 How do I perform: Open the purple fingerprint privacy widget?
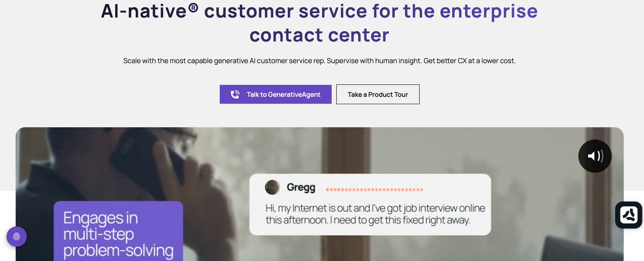[x=17, y=236]
